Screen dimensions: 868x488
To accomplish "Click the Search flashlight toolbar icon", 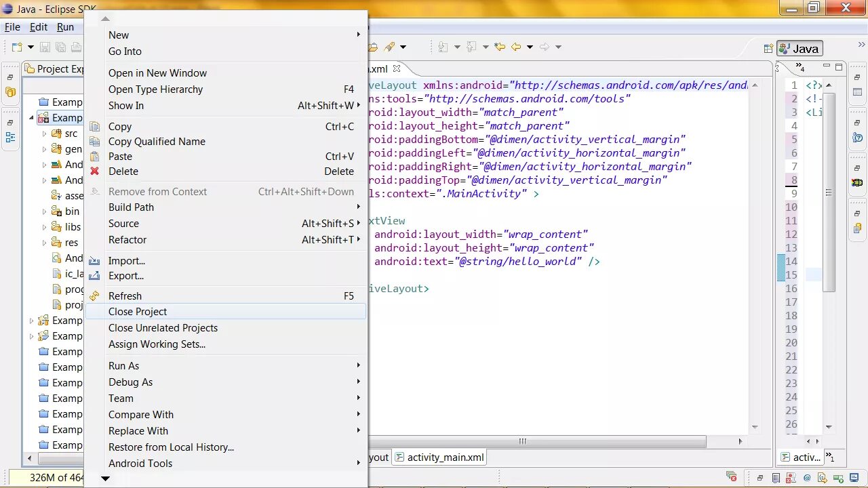I will (389, 47).
